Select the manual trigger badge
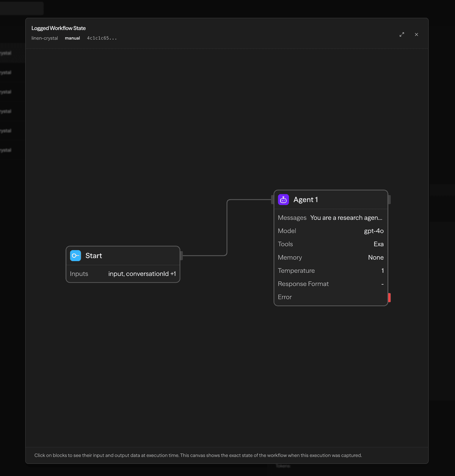This screenshot has height=476, width=455. [x=72, y=38]
